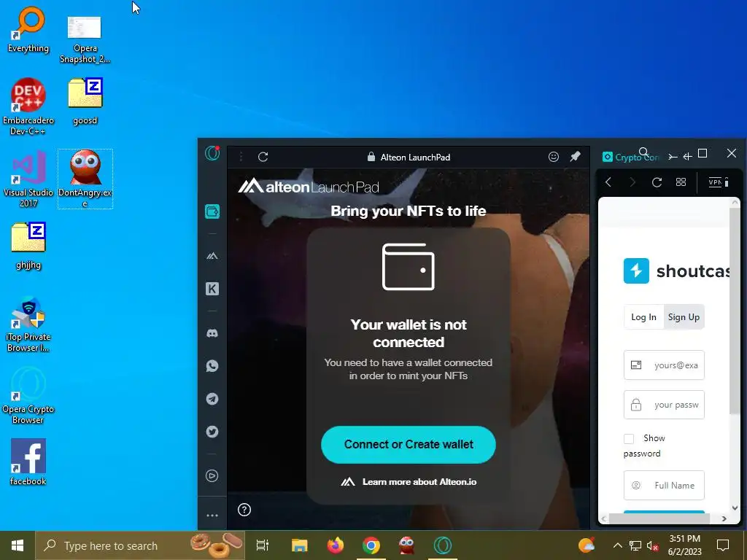Open Opera Crypto Browser taskbar icon
747x560 pixels.
443,545
